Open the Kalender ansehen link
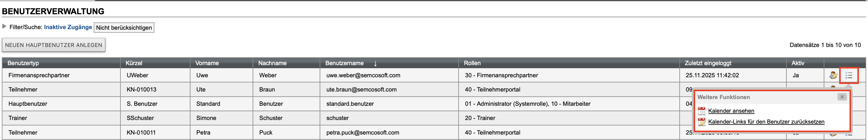868x140 pixels. click(x=731, y=111)
